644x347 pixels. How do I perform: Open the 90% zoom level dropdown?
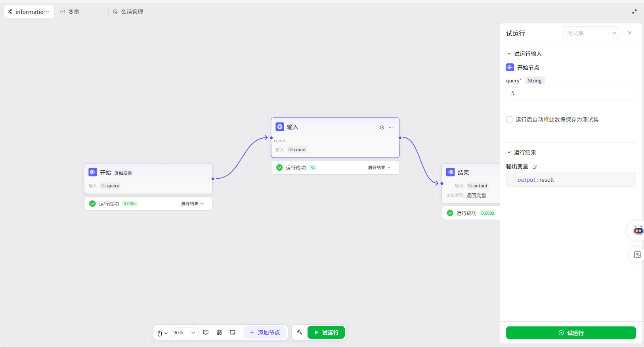point(184,332)
